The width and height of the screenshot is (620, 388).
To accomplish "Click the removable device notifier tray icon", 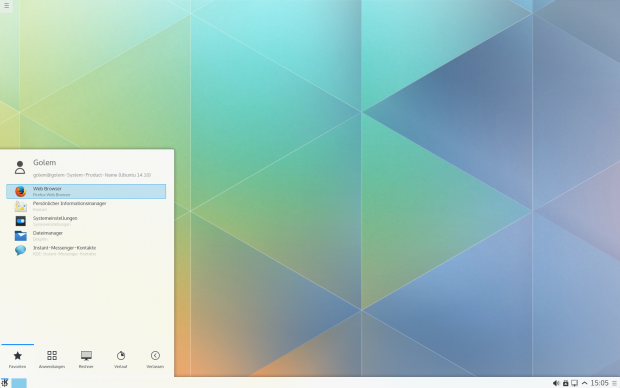I will [x=565, y=383].
